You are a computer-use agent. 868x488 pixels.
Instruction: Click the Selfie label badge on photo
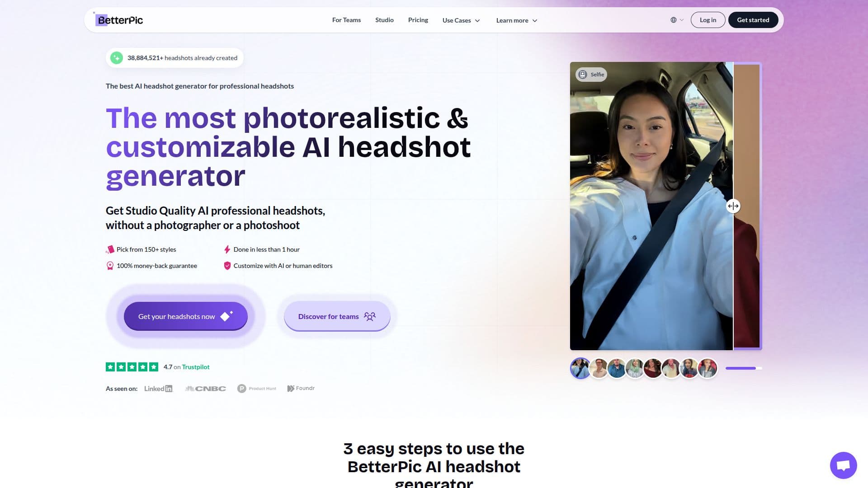point(591,75)
